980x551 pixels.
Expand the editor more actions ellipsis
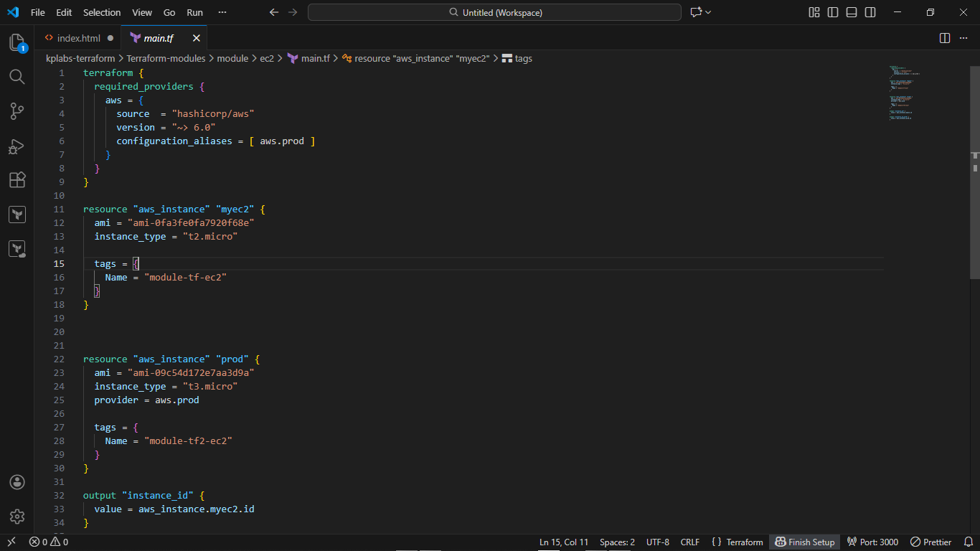coord(963,38)
